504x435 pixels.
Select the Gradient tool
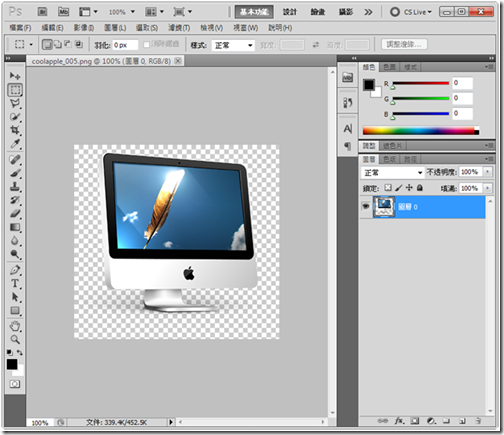point(15,227)
